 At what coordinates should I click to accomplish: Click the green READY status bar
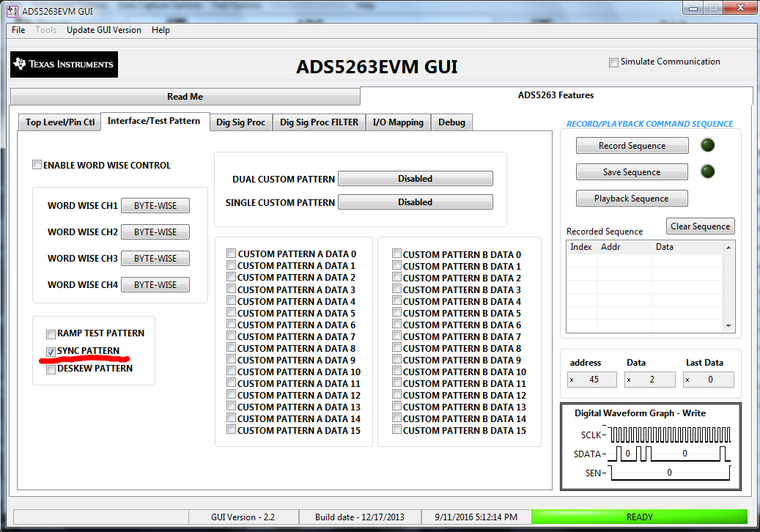pyautogui.click(x=639, y=517)
